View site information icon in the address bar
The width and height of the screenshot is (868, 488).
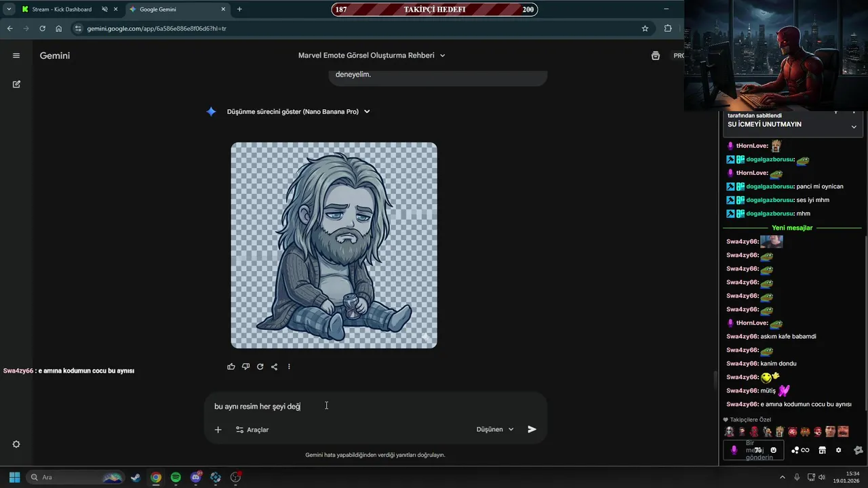[x=78, y=28]
